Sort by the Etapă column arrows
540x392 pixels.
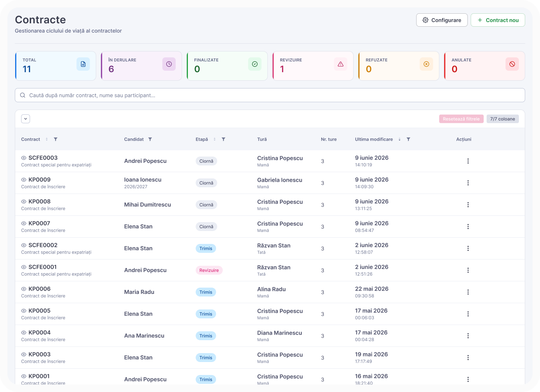click(215, 139)
